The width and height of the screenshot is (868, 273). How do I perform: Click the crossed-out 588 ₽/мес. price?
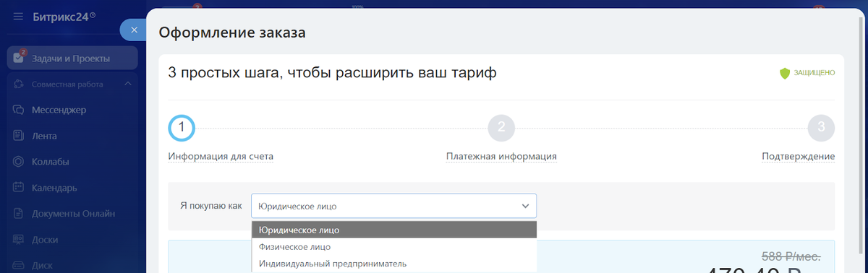[x=791, y=256]
